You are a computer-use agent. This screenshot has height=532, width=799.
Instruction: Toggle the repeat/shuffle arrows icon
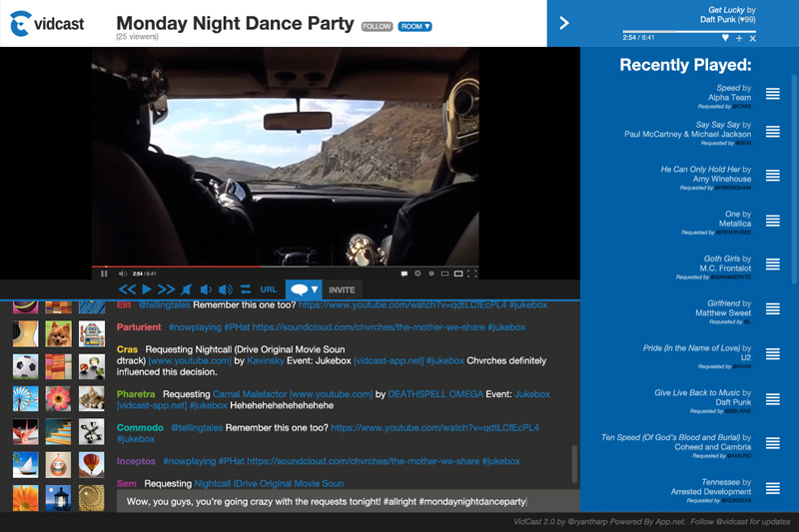[x=246, y=289]
